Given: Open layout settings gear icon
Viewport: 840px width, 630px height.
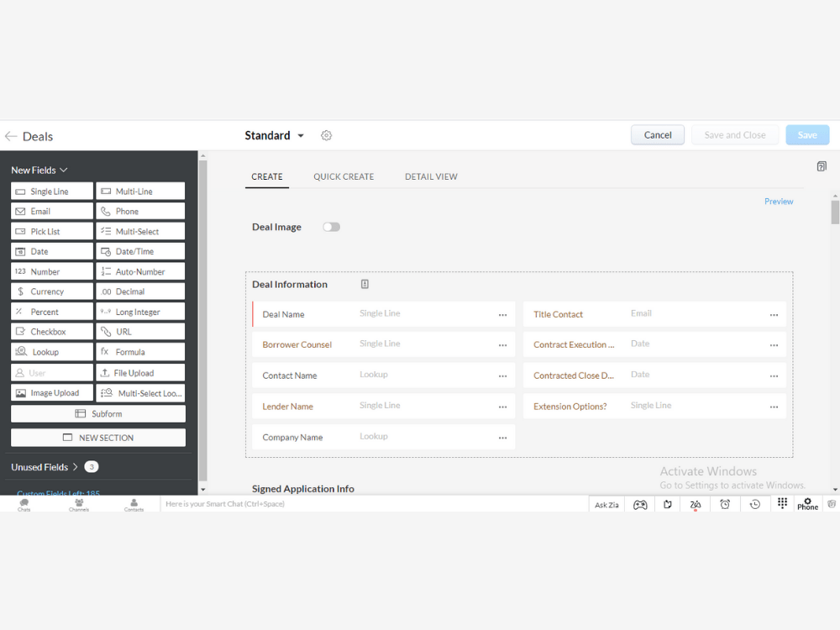Looking at the screenshot, I should (326, 135).
